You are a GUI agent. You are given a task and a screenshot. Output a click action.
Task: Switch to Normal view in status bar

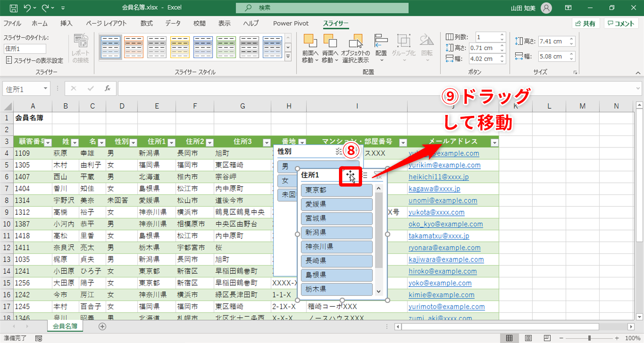[x=510, y=338]
